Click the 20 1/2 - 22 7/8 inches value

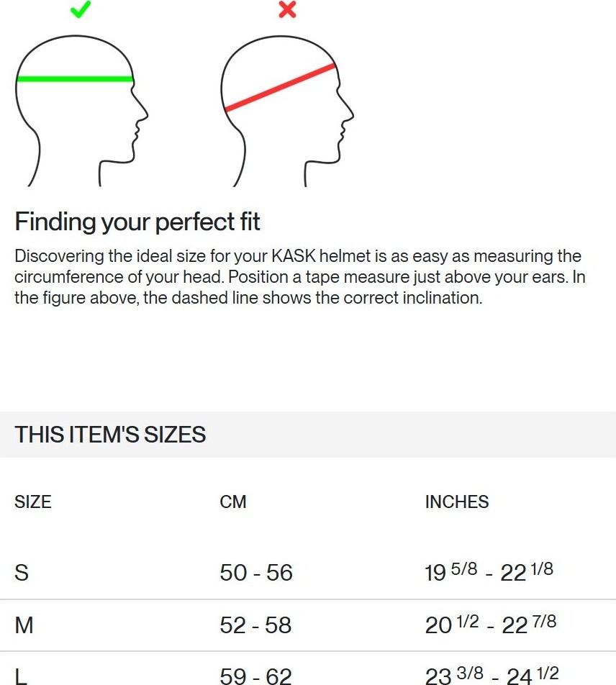491,625
